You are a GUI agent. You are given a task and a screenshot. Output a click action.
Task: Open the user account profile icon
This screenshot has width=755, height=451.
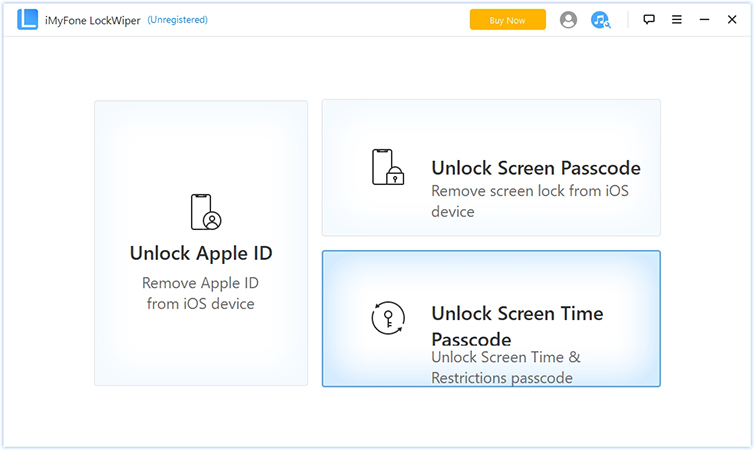(x=568, y=20)
